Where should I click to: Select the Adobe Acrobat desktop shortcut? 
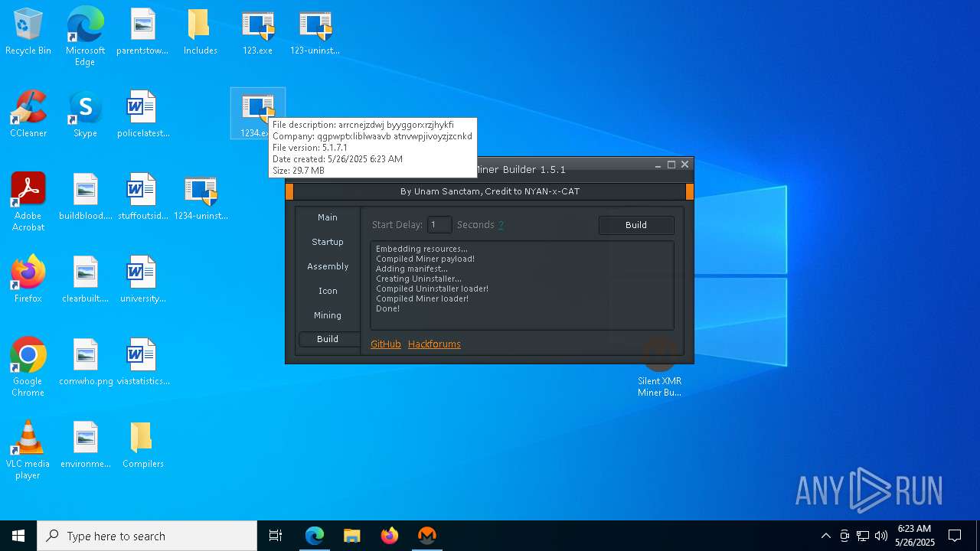coord(28,202)
